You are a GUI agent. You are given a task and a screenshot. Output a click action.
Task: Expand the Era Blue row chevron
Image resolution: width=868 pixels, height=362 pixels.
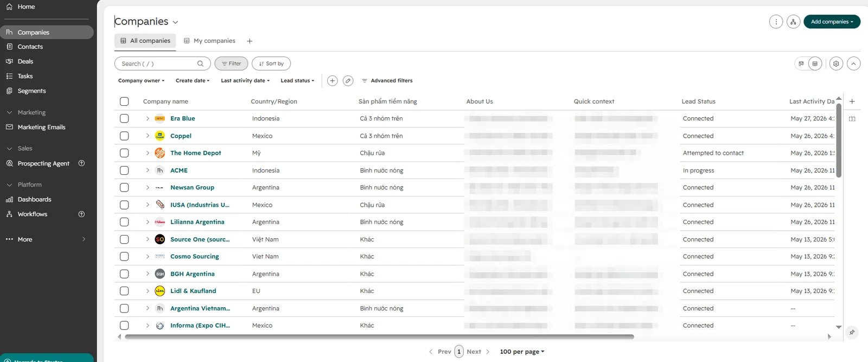[x=147, y=118]
